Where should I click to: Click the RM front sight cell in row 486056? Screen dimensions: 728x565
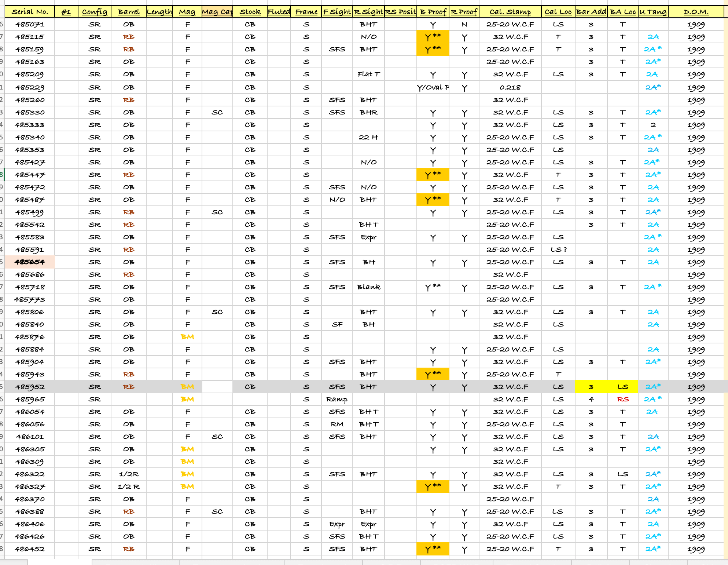[337, 424]
